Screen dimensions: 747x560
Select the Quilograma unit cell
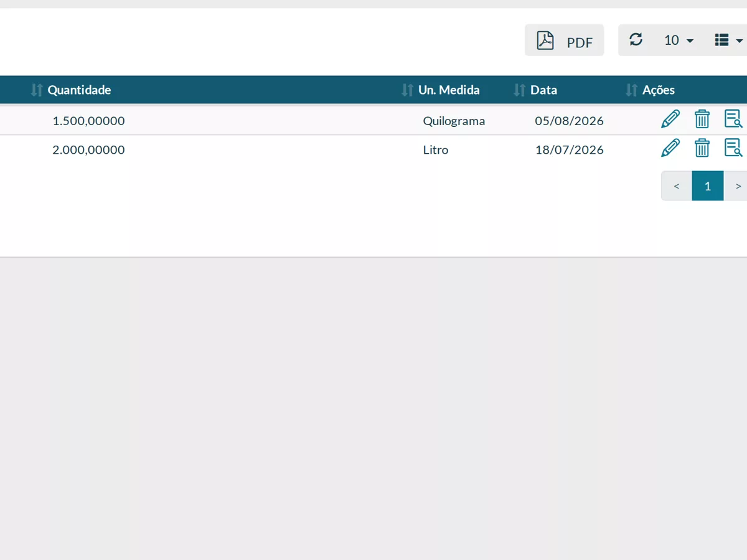tap(454, 121)
